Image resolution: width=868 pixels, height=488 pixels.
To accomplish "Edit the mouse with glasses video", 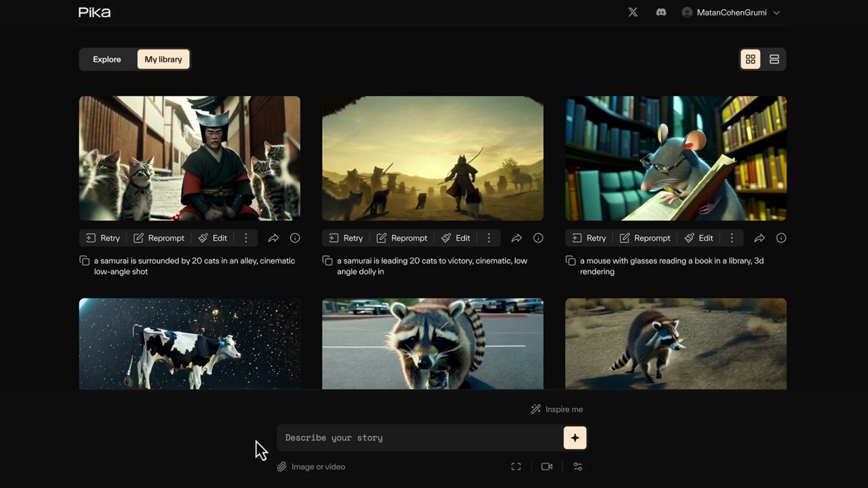I will point(699,238).
